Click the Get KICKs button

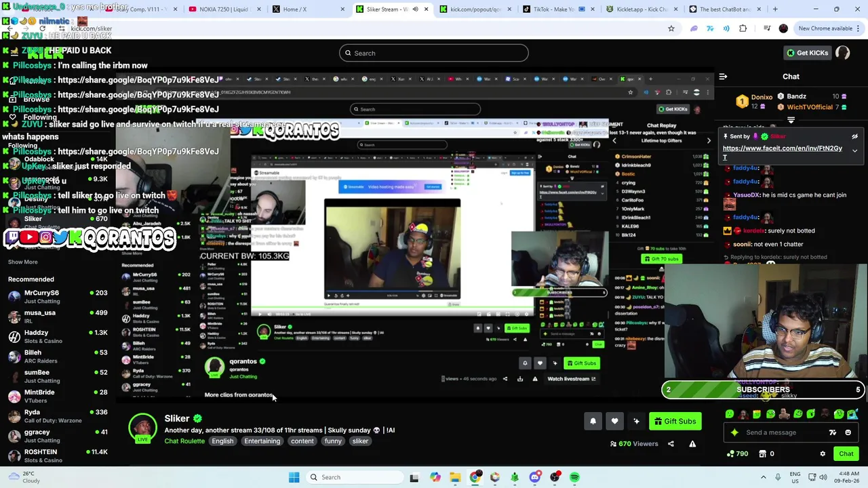click(806, 53)
